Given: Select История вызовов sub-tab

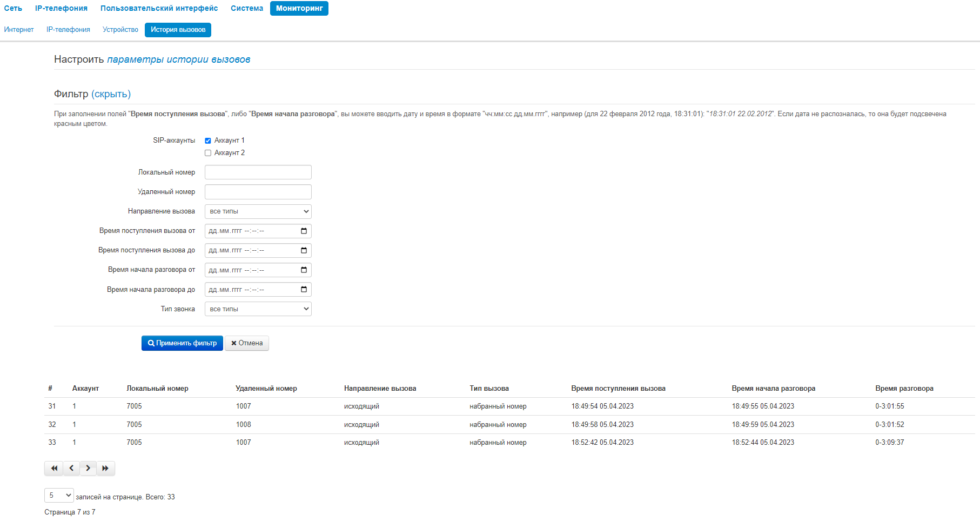Looking at the screenshot, I should click(x=178, y=30).
